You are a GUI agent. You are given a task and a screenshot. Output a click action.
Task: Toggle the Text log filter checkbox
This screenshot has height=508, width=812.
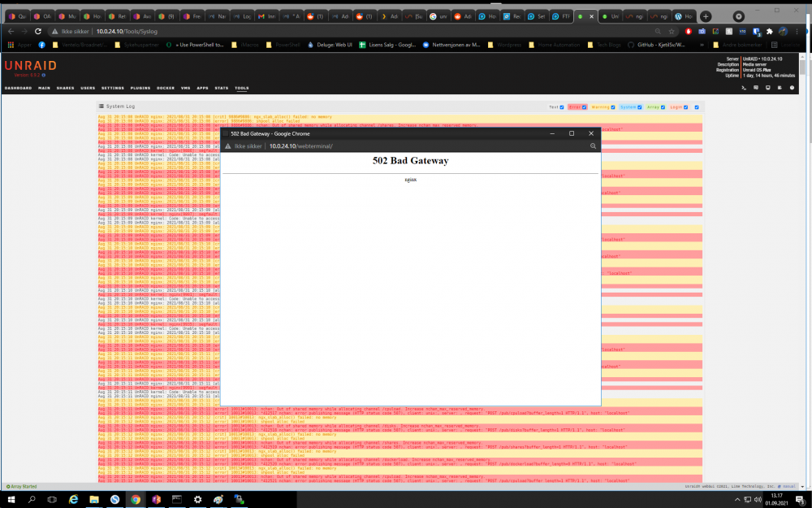561,107
